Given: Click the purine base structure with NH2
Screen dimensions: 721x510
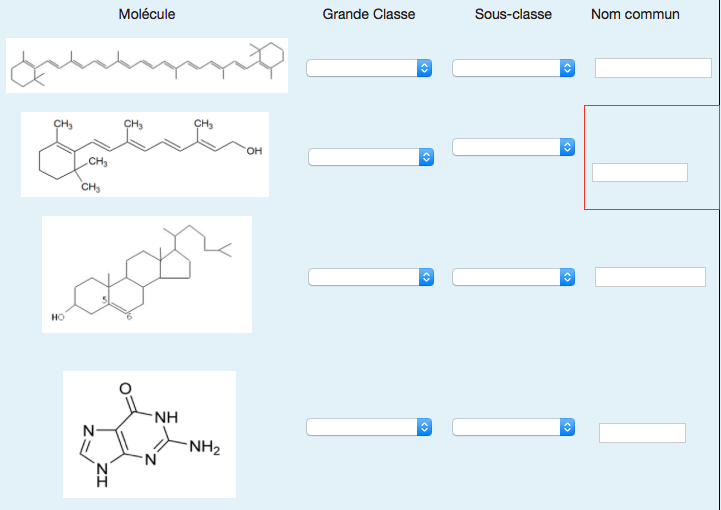Looking at the screenshot, I should point(149,434).
